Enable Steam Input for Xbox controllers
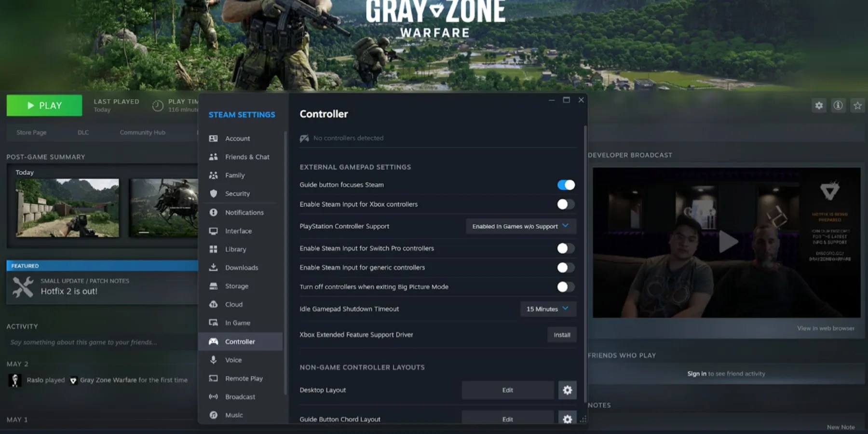868x434 pixels. coord(566,204)
